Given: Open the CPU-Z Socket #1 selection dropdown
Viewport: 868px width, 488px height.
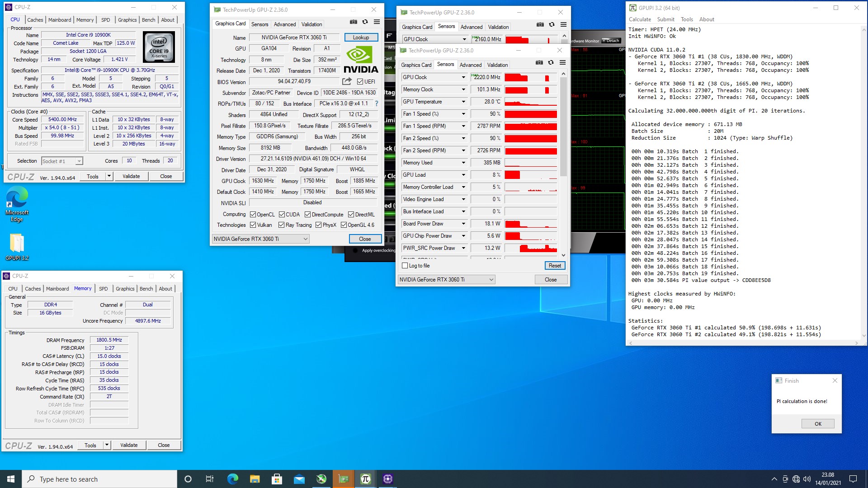Looking at the screenshot, I should coord(62,161).
